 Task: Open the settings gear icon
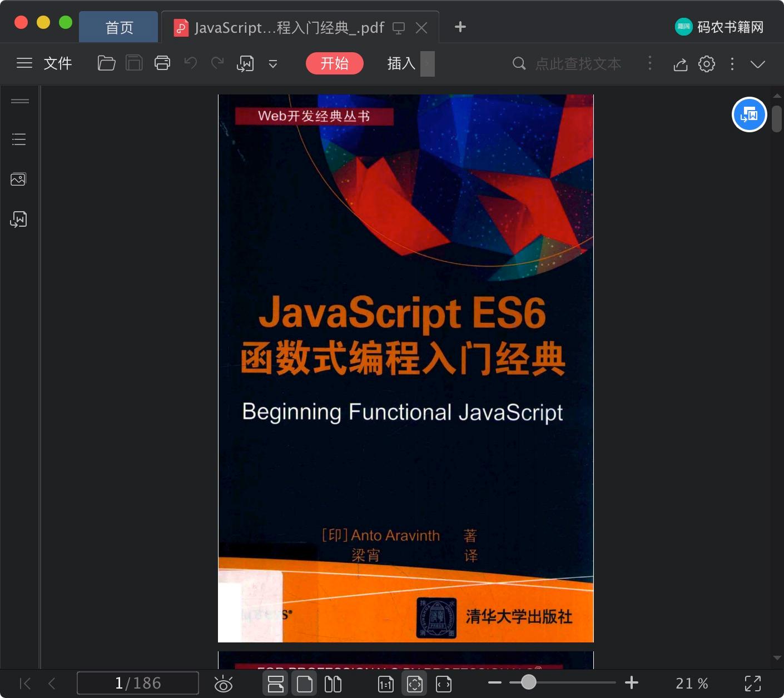707,64
